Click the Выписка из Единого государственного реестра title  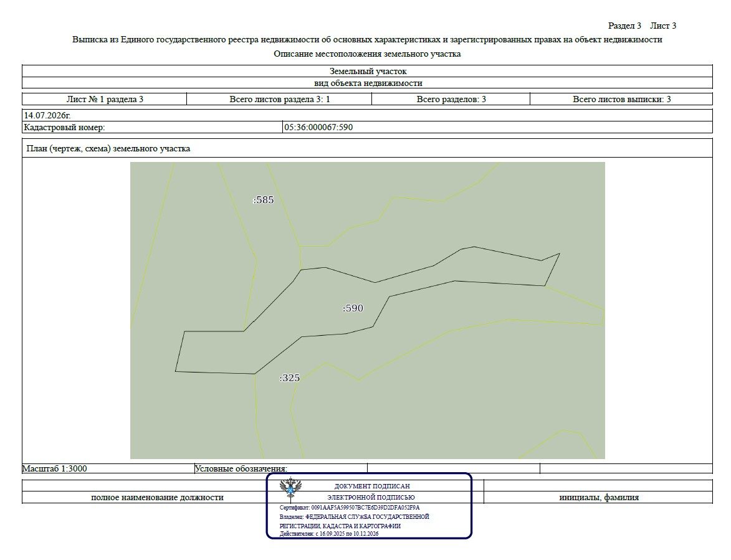(x=367, y=40)
